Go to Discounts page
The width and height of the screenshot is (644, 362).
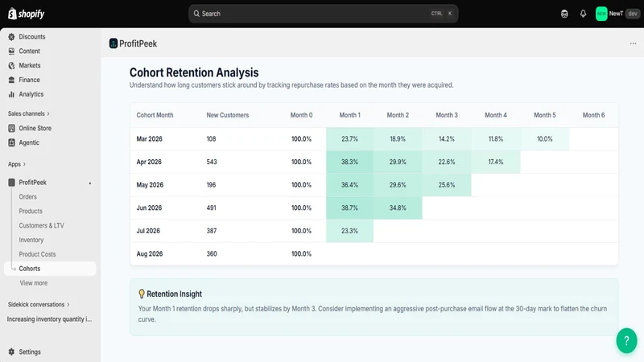pyautogui.click(x=32, y=36)
